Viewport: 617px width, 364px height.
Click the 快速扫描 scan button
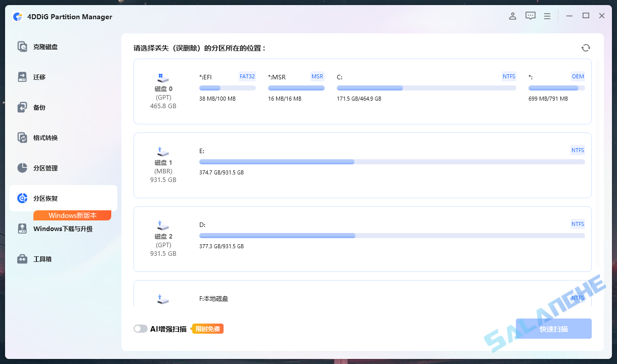tap(553, 328)
